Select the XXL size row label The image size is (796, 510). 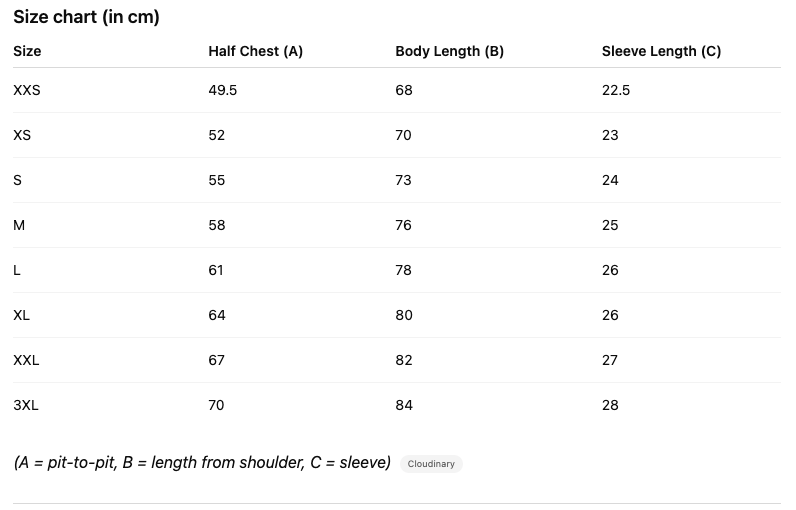click(26, 360)
